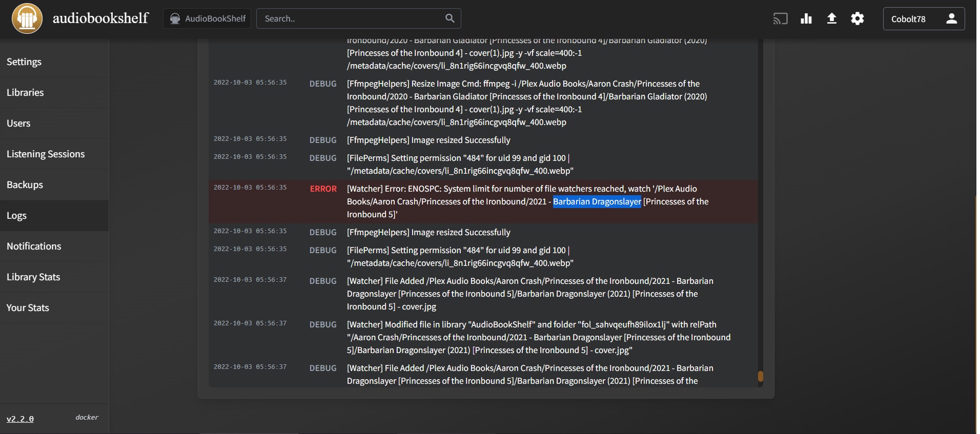Go to Libraries in the sidebar

[x=54, y=92]
